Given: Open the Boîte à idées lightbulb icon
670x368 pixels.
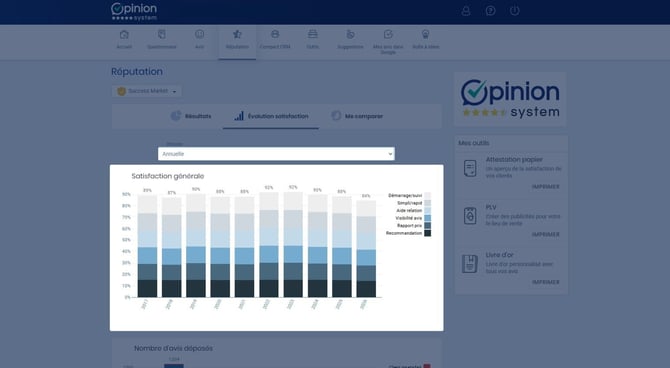Looking at the screenshot, I should coord(426,34).
